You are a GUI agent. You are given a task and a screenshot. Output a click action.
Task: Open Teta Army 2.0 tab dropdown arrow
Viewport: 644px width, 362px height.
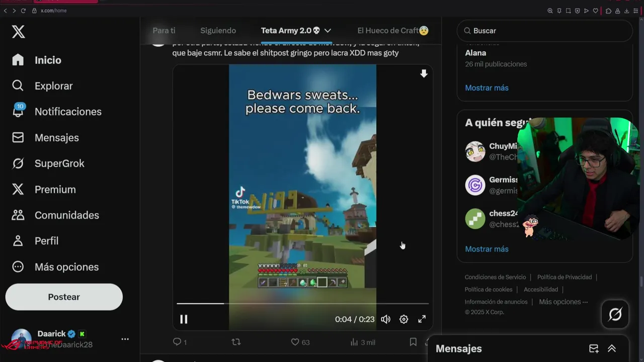(x=328, y=31)
